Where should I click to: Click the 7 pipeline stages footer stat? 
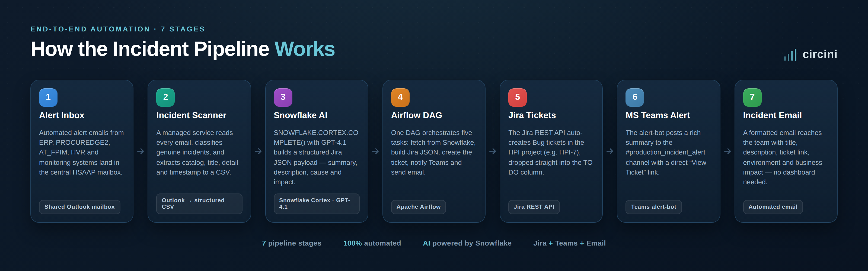coord(292,243)
